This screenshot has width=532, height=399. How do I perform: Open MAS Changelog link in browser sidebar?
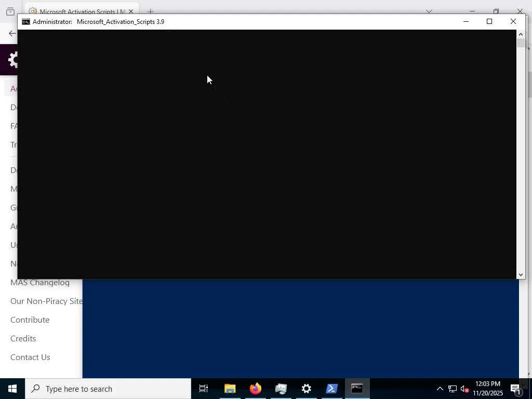coord(40,283)
